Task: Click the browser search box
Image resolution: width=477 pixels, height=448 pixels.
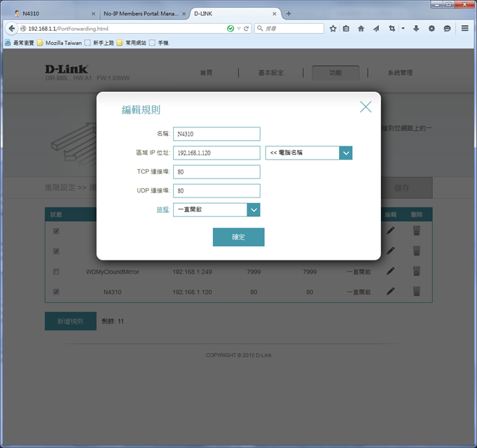Action: tap(289, 29)
